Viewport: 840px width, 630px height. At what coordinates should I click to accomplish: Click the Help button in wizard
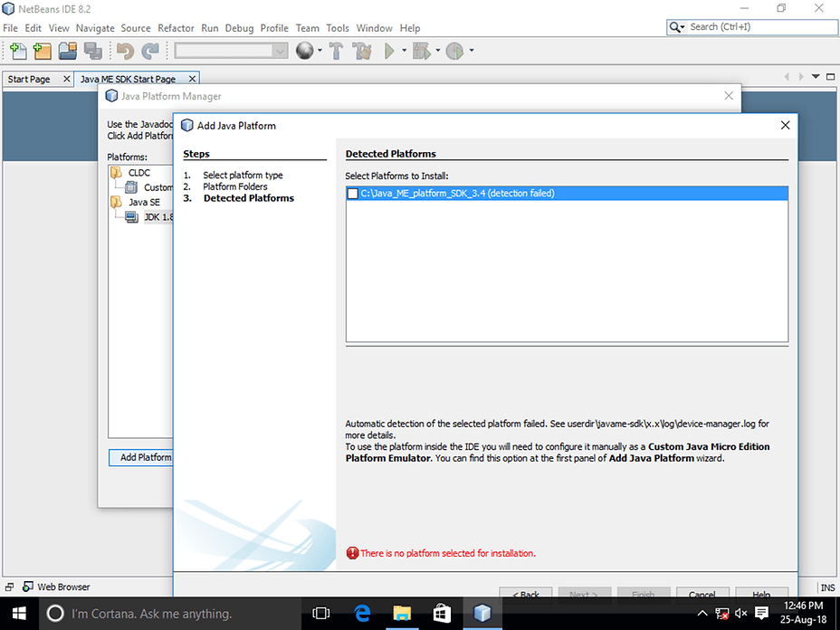tap(761, 594)
